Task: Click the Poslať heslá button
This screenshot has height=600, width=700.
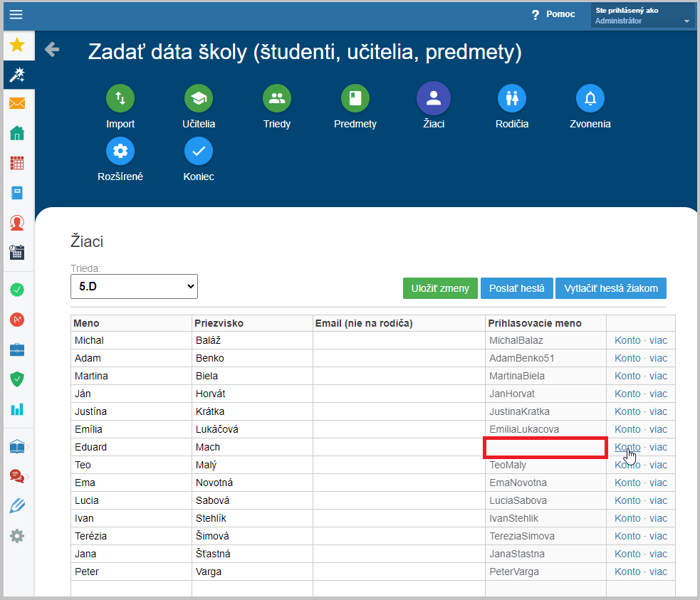Action: tap(517, 288)
